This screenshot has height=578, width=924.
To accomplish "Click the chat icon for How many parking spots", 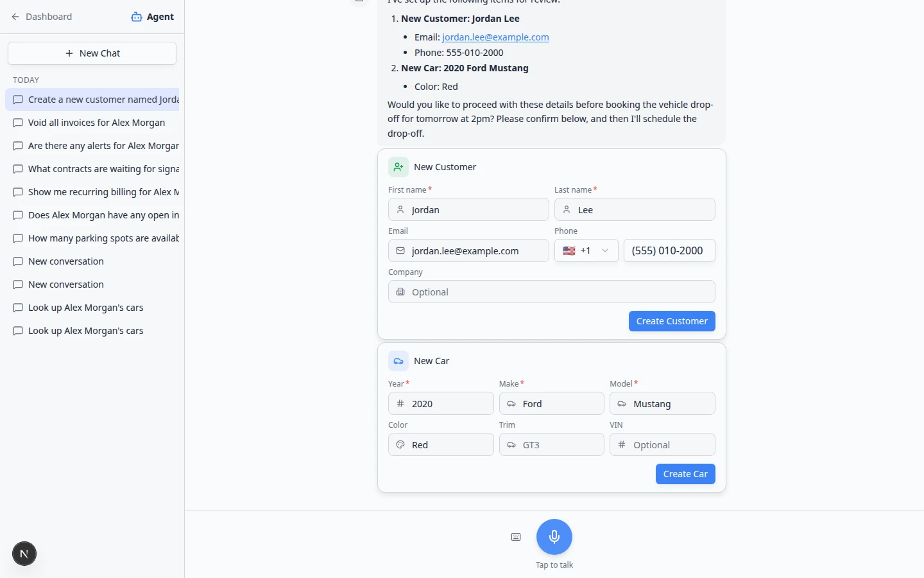I will 18,238.
